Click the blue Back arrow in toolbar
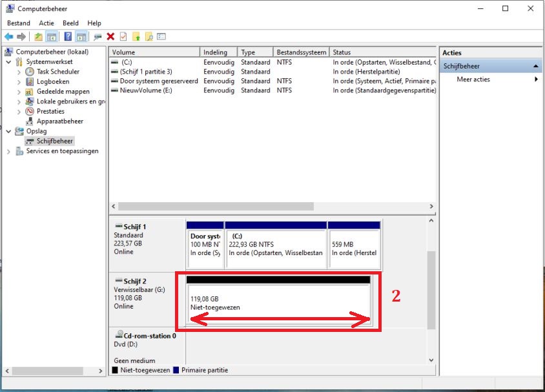 pyautogui.click(x=8, y=37)
